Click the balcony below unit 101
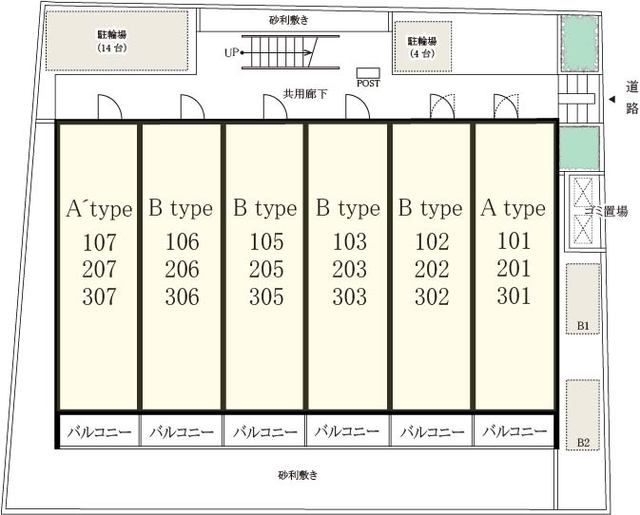 514,432
